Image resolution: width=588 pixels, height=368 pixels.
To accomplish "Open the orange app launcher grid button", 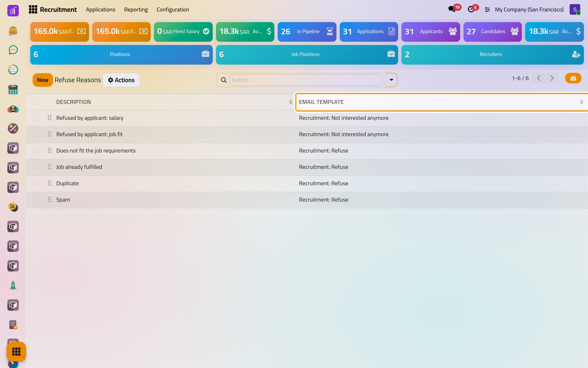I will coord(16,351).
